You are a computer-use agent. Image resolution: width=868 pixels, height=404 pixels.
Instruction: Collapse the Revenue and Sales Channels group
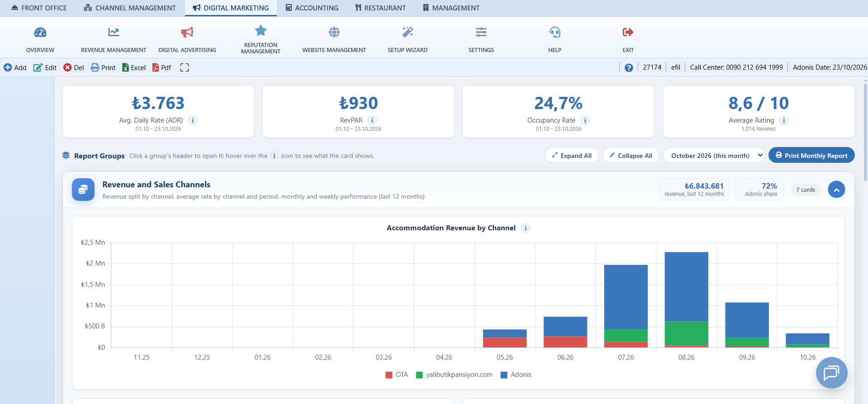point(836,190)
